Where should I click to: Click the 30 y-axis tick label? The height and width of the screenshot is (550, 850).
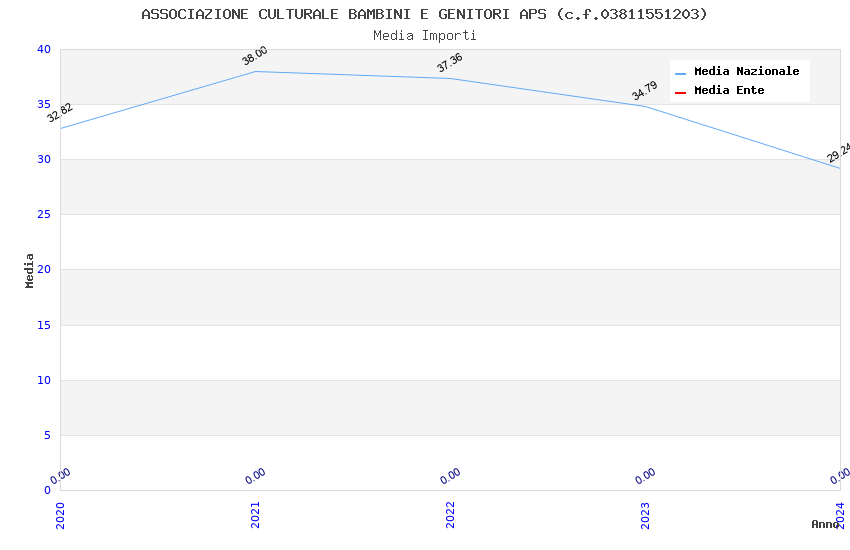point(44,159)
